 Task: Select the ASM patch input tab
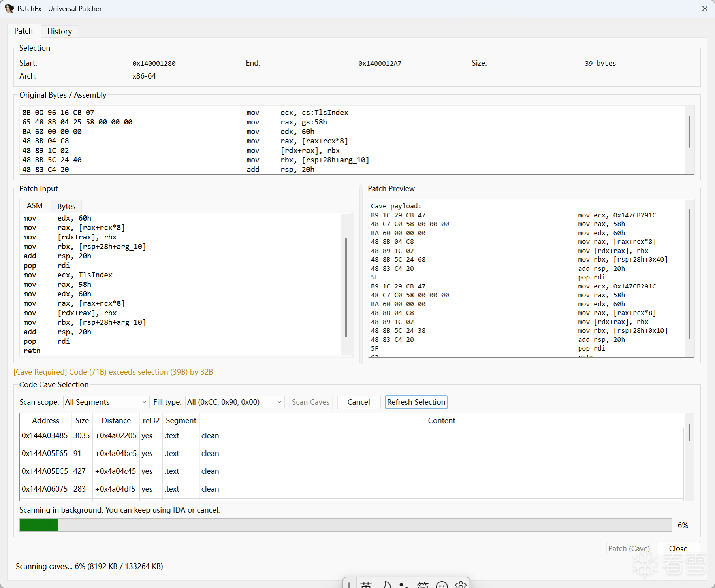[35, 205]
